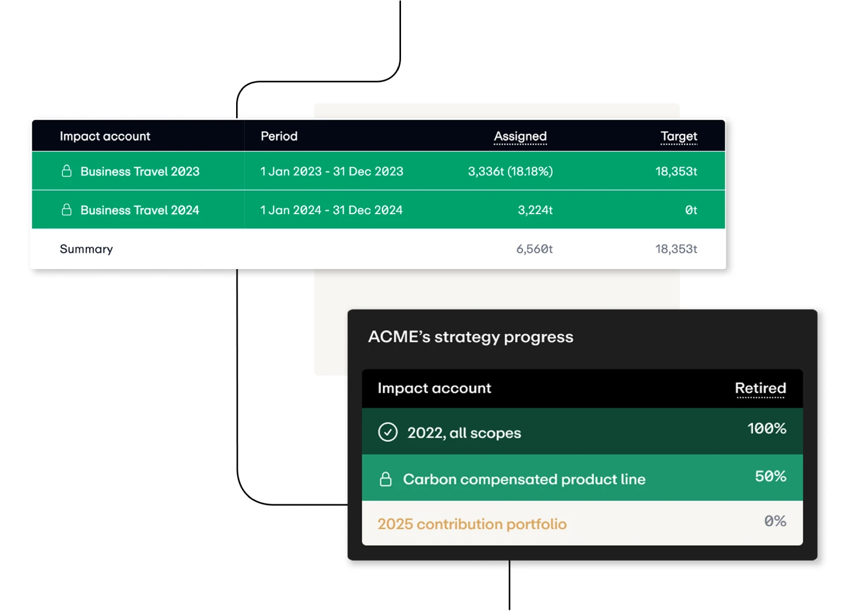This screenshot has height=611, width=868.
Task: Click the Retired column header
Action: [x=760, y=388]
